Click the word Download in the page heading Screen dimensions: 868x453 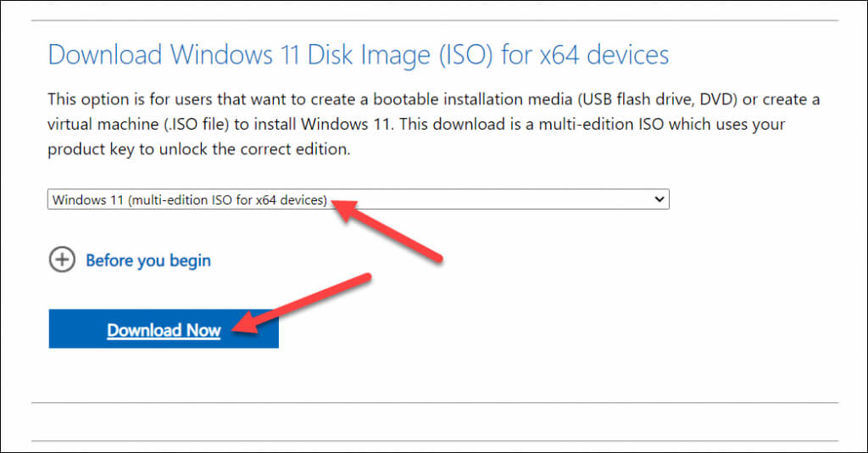[105, 55]
